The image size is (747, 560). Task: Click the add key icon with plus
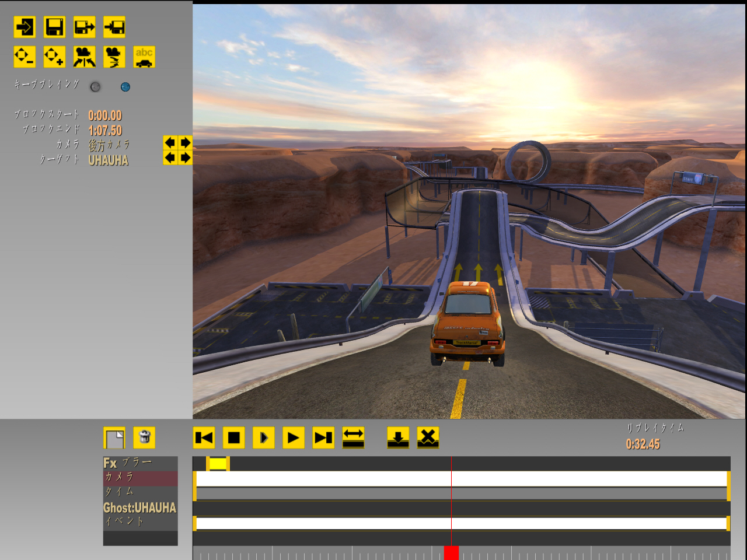(x=54, y=57)
